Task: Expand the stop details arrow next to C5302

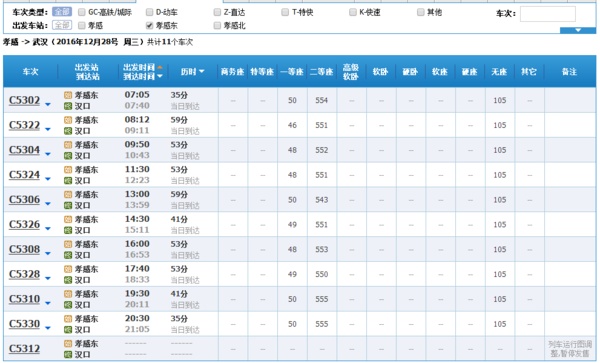Action: (x=48, y=104)
